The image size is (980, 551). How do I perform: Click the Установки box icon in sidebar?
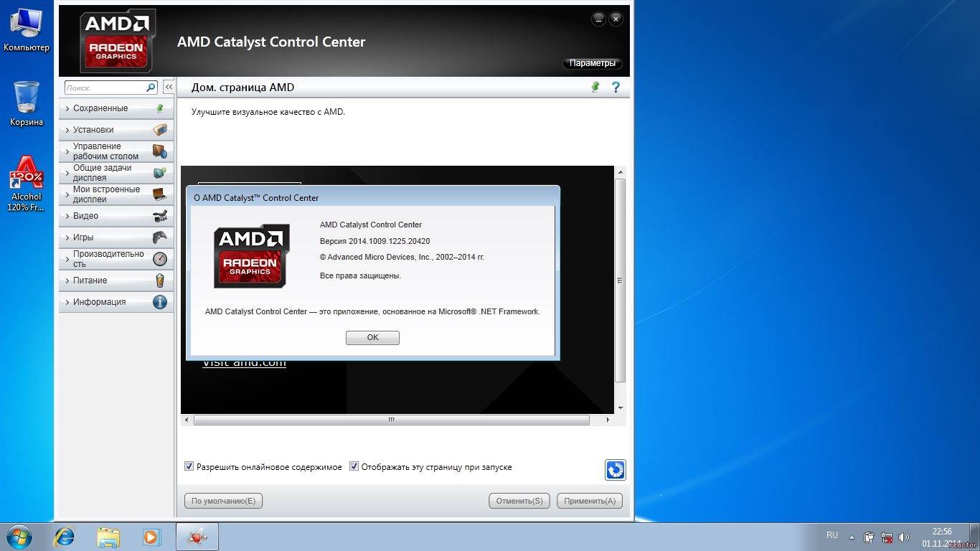[159, 130]
